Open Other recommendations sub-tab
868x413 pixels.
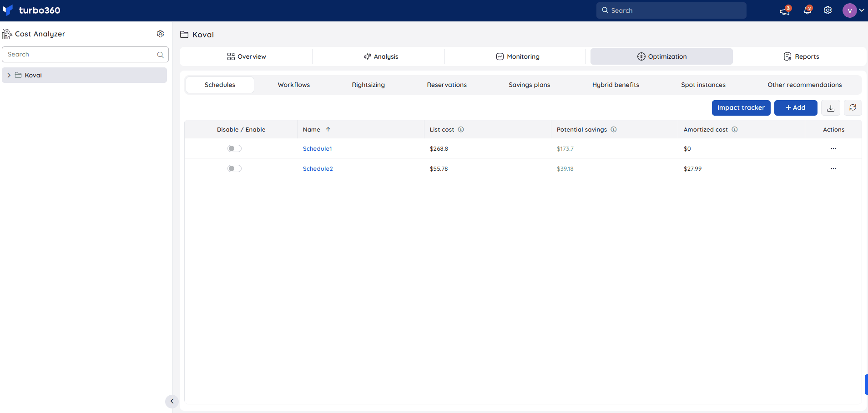click(804, 85)
